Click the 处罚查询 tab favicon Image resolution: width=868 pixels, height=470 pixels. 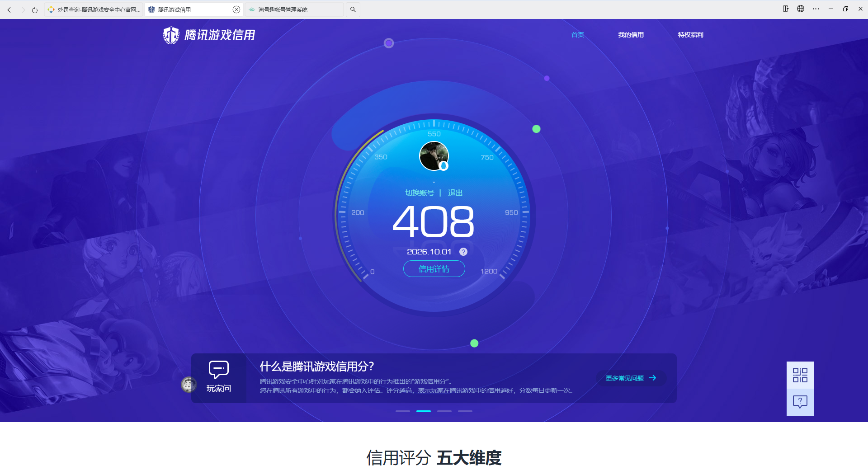click(51, 9)
